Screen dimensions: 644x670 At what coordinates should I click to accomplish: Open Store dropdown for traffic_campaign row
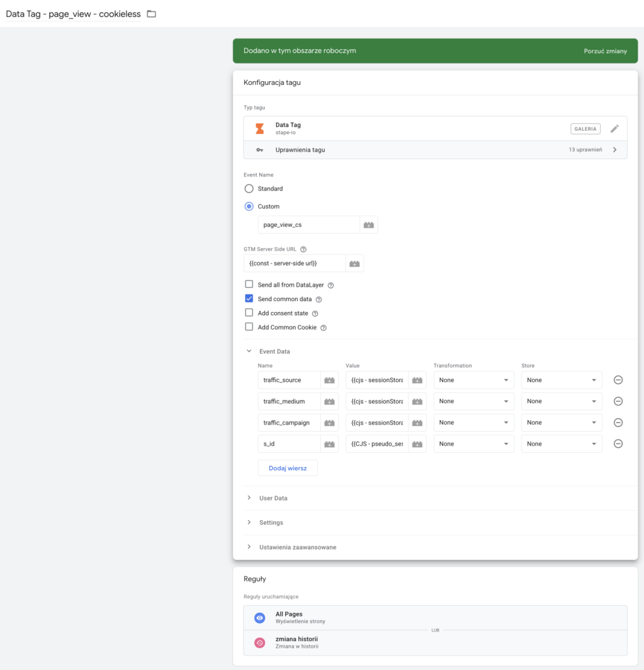pos(562,423)
